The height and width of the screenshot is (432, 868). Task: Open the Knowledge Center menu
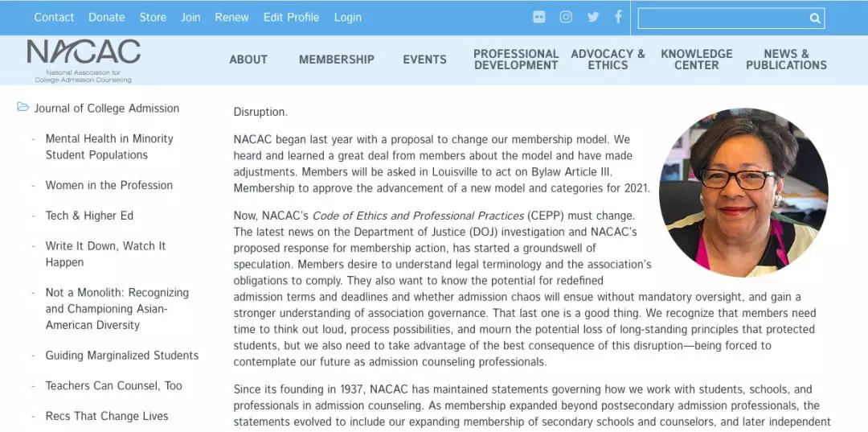point(697,60)
